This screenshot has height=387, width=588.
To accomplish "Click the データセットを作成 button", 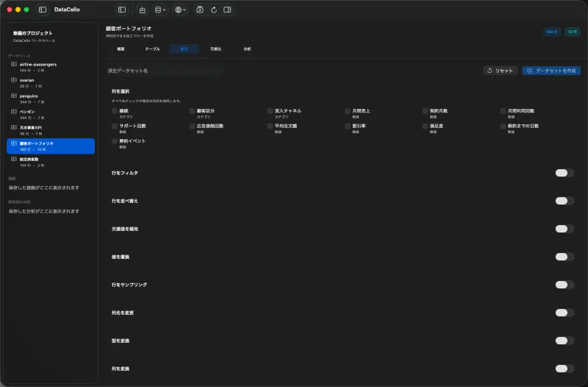I will coord(551,71).
